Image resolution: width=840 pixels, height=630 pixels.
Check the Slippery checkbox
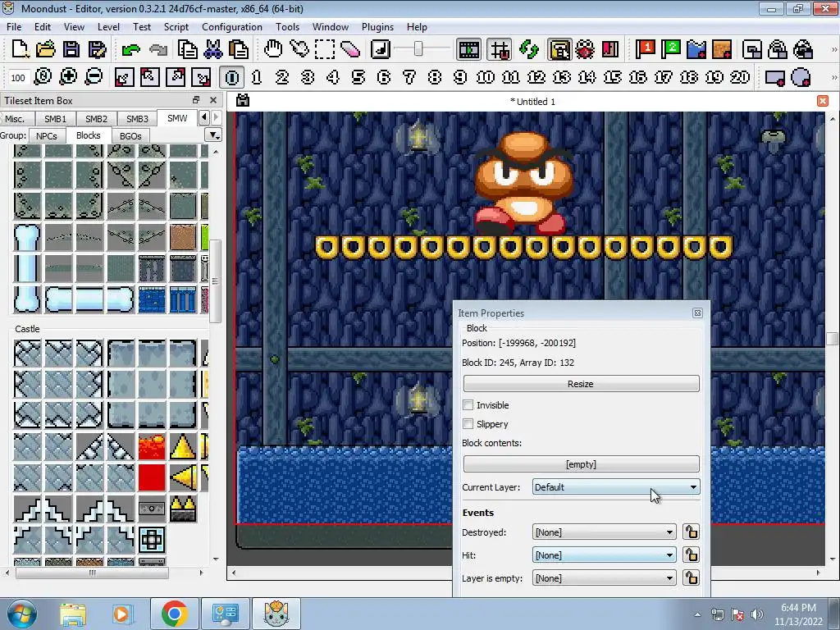coord(468,424)
